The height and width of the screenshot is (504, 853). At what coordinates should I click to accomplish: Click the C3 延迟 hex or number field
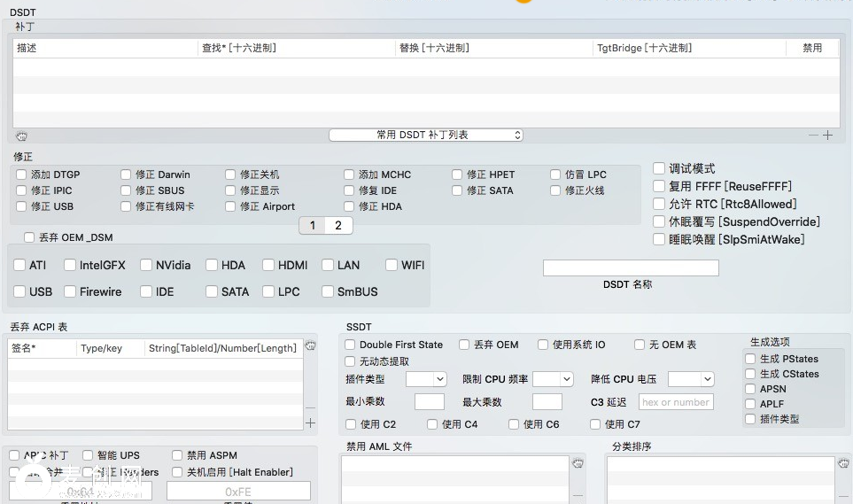pyautogui.click(x=676, y=402)
